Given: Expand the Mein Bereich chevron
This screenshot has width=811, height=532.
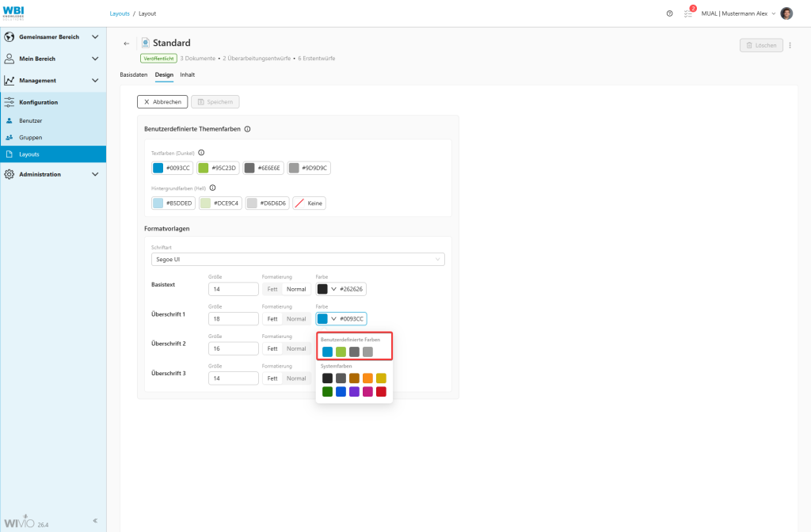Looking at the screenshot, I should click(95, 59).
